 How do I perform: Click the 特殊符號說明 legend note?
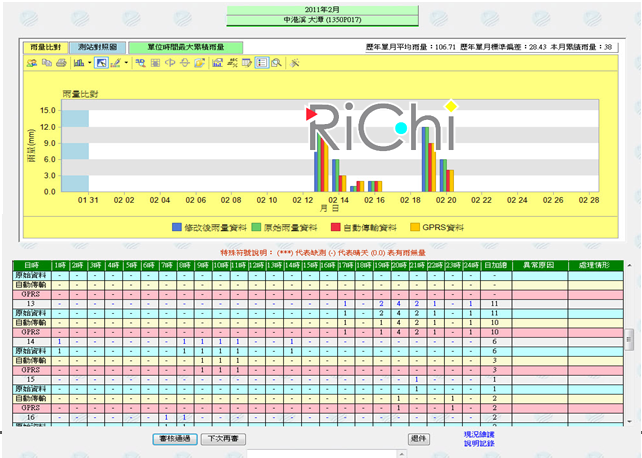click(323, 253)
